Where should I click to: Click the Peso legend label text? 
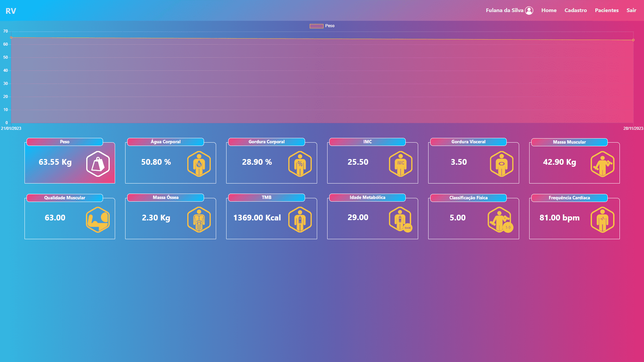coord(330,26)
